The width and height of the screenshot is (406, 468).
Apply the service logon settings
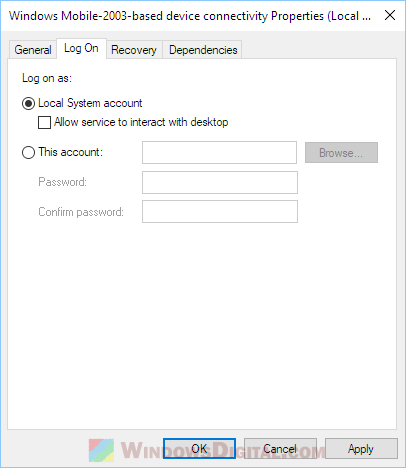click(x=361, y=448)
